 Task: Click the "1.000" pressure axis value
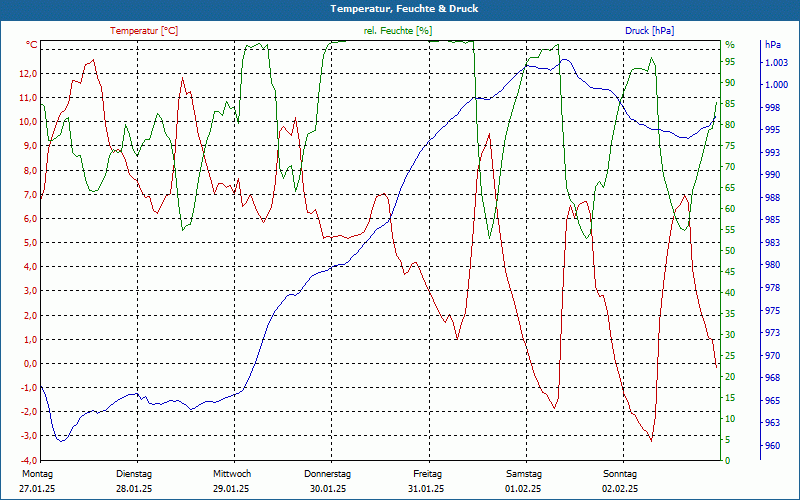click(x=776, y=85)
